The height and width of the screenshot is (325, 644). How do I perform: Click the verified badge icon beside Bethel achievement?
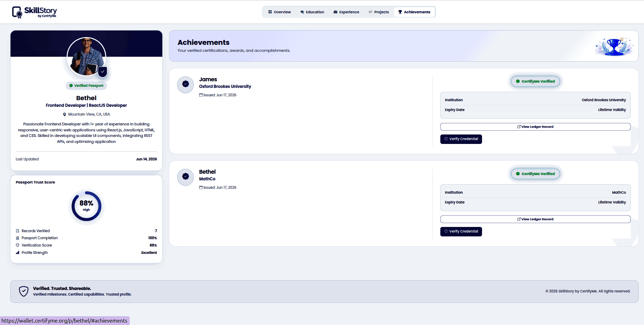click(x=185, y=177)
